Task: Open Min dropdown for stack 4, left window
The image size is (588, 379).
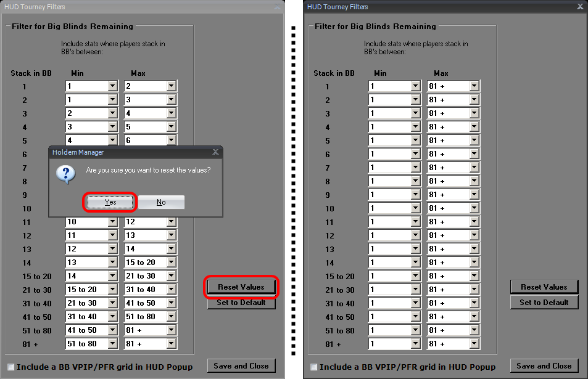Action: pos(113,126)
